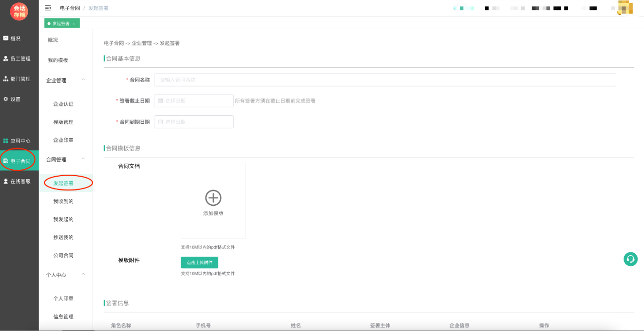Click the 会话存档 logo icon
Screen dimensions: 644x331
(19, 11)
